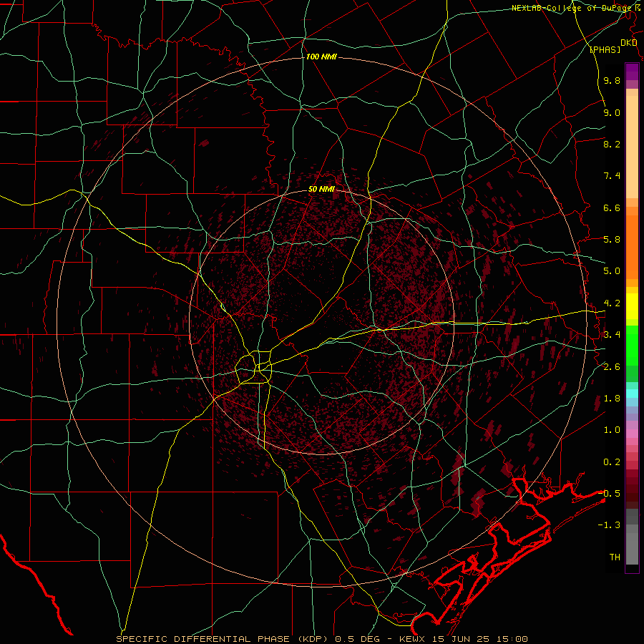The width and height of the screenshot is (644, 644).
Task: Click the 7.4 legend value
Action: click(612, 176)
